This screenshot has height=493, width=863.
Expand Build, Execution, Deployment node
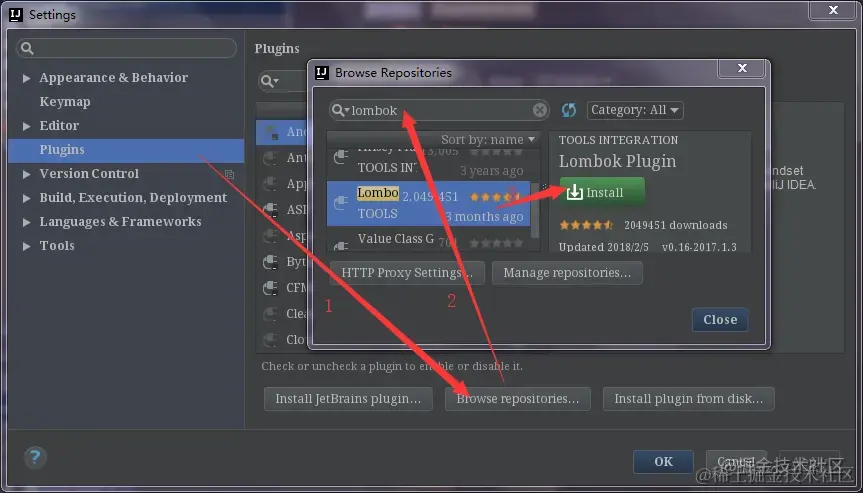coord(26,198)
